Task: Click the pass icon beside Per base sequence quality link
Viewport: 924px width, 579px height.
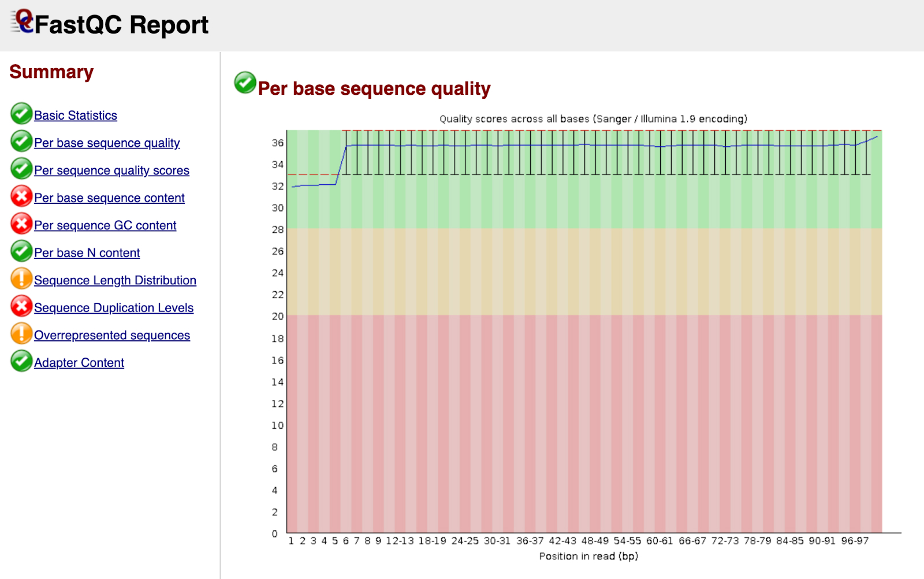Action: click(21, 141)
